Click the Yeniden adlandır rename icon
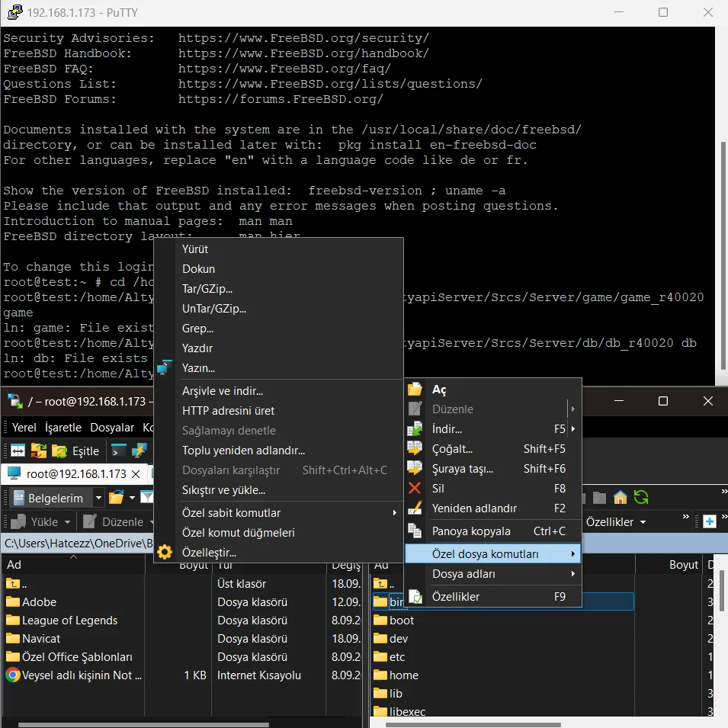 415,508
